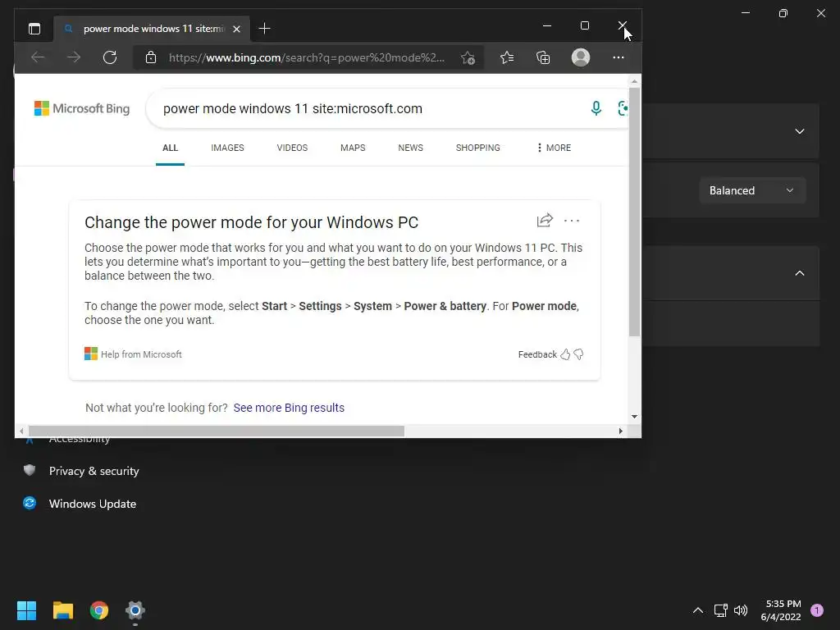Open Windows Update in Settings
The image size is (840, 630).
click(80, 504)
